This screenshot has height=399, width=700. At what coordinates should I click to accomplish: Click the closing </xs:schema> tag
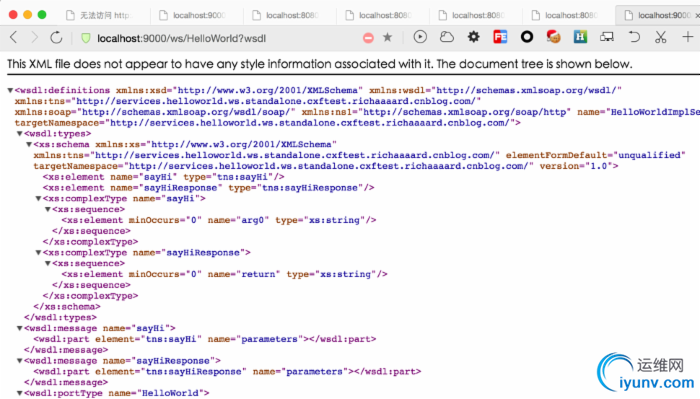[67, 307]
